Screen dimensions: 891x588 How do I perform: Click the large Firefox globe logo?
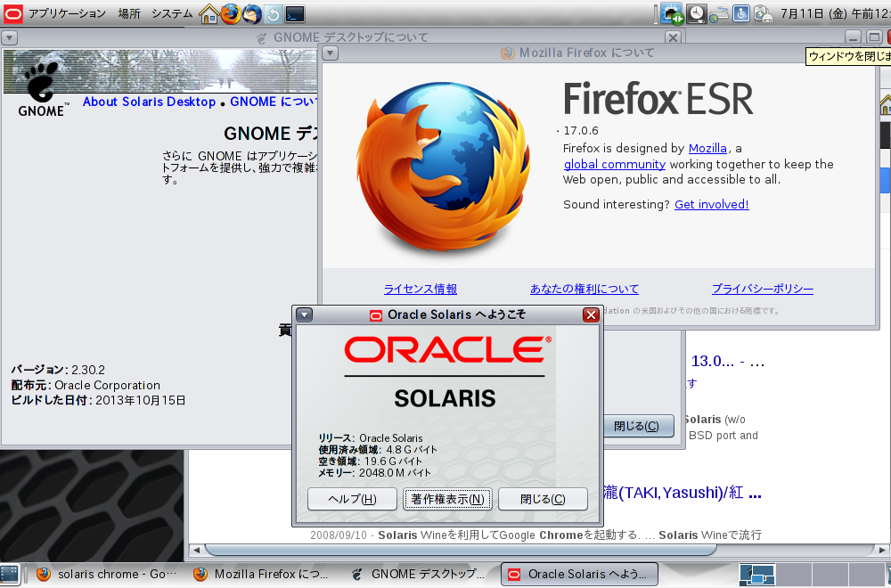click(x=443, y=167)
